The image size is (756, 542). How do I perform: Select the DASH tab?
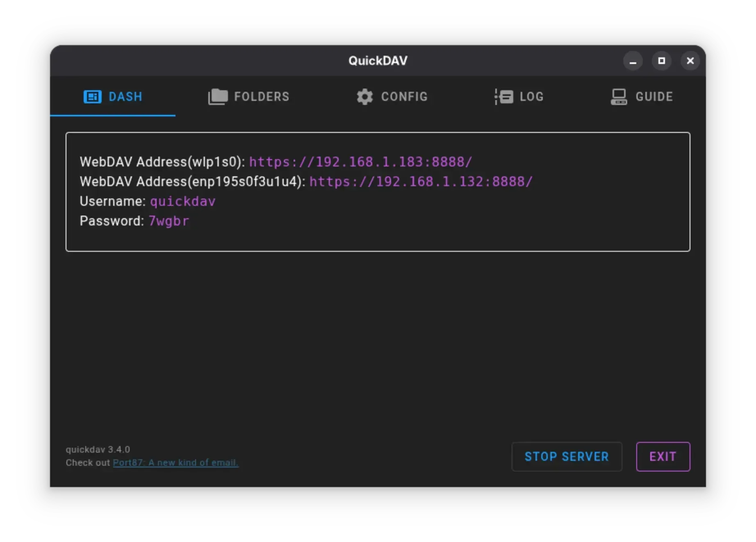click(x=125, y=97)
